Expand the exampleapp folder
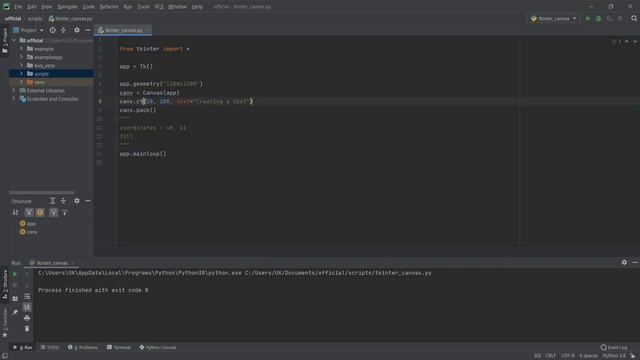Image resolution: width=640 pixels, height=360 pixels. tap(22, 57)
